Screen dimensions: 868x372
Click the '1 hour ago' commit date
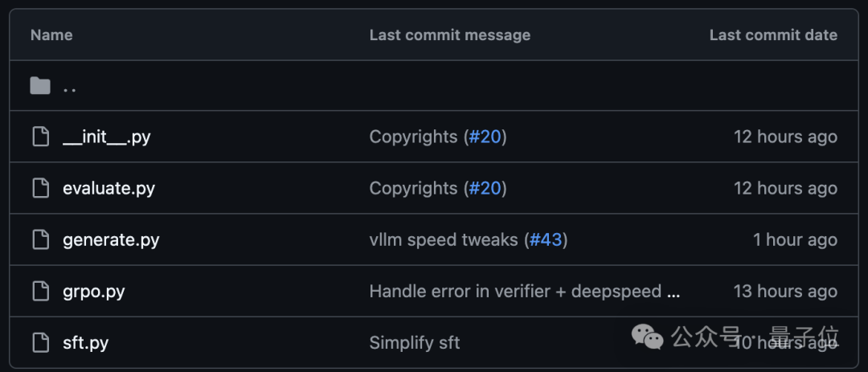click(x=795, y=239)
